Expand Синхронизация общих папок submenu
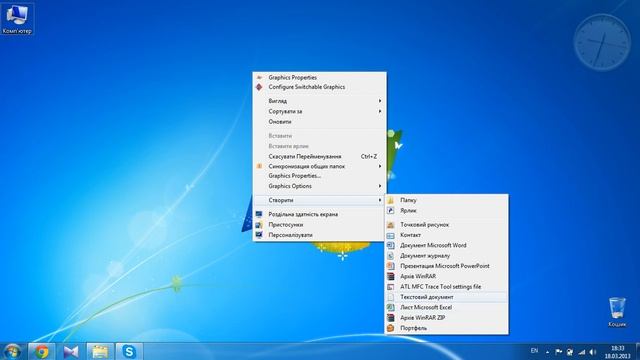640x360 pixels. [x=319, y=166]
